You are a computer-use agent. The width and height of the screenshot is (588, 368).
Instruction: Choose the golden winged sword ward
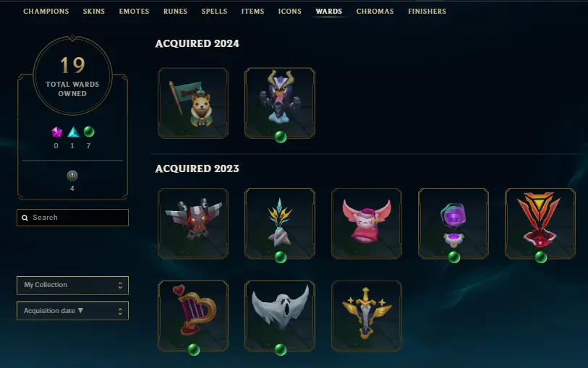[x=367, y=316]
